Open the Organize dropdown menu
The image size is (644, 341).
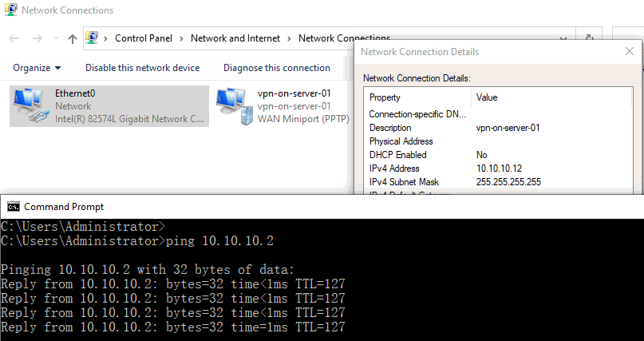[x=37, y=68]
